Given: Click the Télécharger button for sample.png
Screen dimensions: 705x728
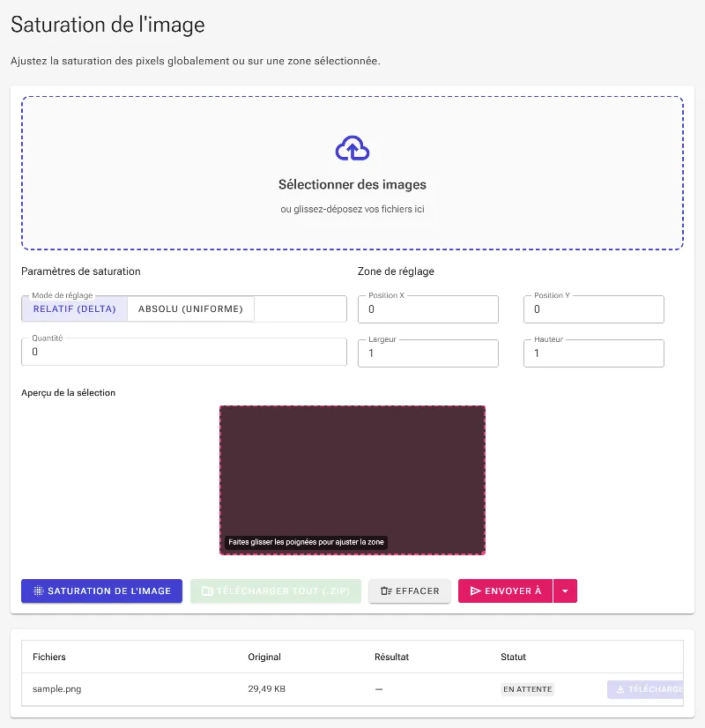Looking at the screenshot, I should (645, 689).
